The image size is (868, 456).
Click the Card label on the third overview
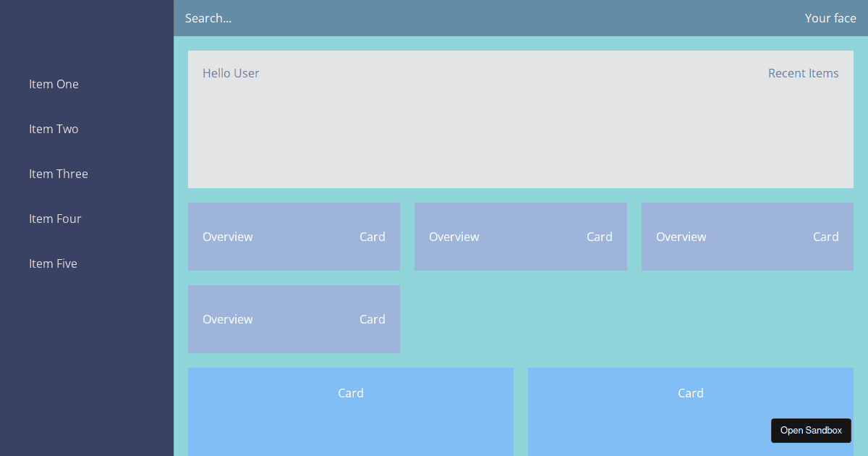pyautogui.click(x=826, y=237)
